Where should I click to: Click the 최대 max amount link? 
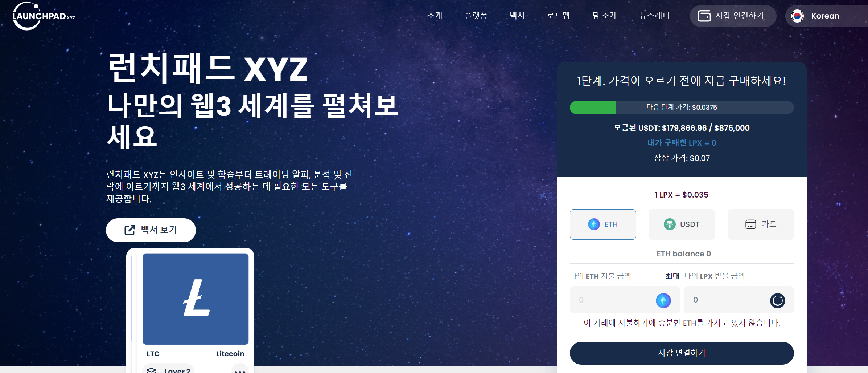point(672,276)
